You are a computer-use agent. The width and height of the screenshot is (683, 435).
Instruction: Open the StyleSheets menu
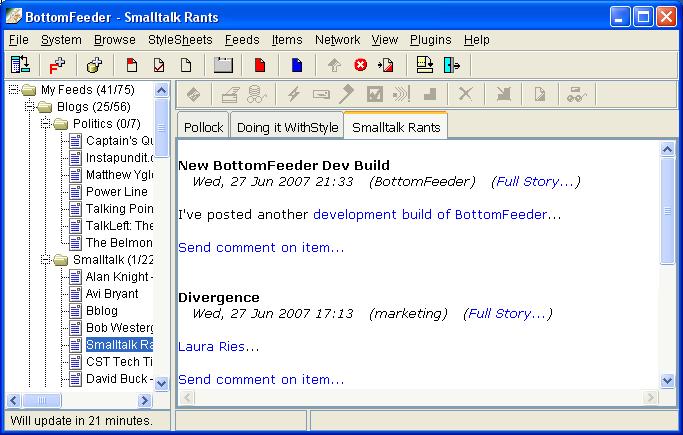(180, 40)
